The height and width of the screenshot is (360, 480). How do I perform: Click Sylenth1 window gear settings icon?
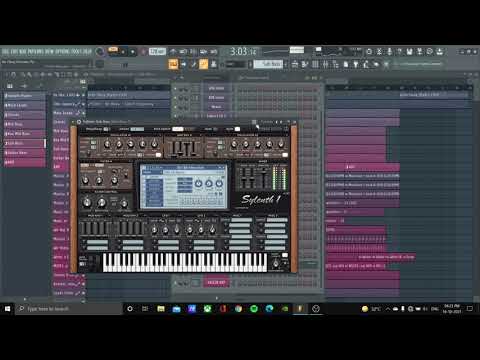coord(79,122)
